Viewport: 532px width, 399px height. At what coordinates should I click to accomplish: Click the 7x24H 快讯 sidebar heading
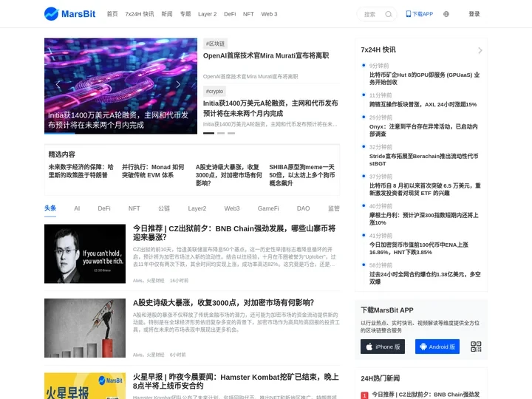pos(378,50)
